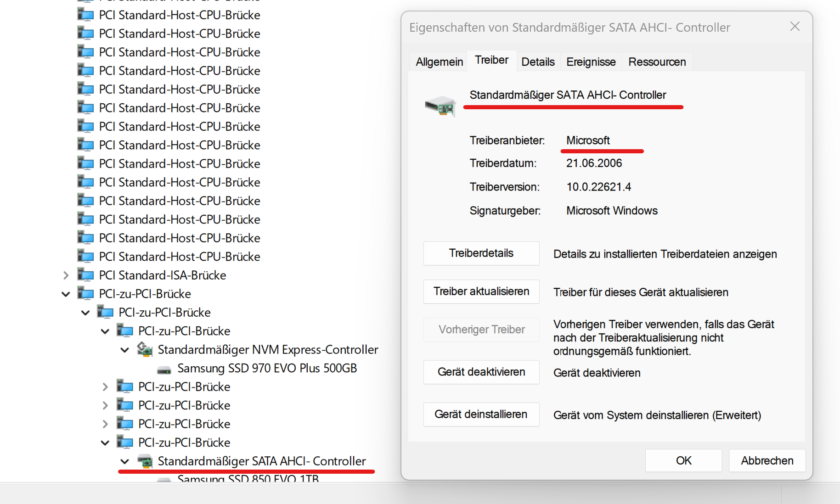
Task: Switch to the Allgemein tab
Action: click(x=439, y=62)
